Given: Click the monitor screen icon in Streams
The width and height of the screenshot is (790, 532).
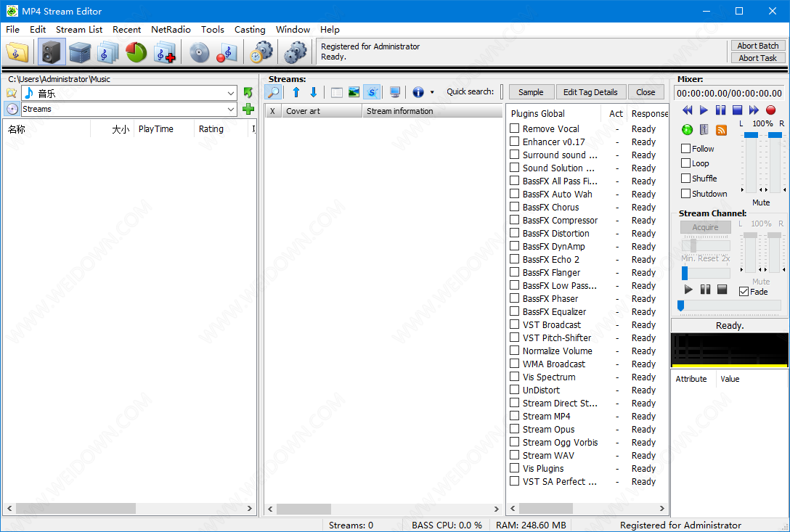Looking at the screenshot, I should [395, 92].
